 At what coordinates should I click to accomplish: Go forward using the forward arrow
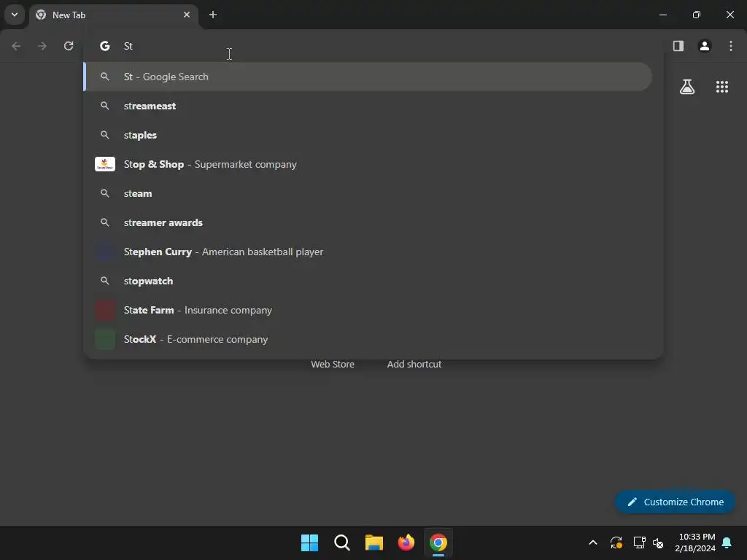tap(42, 46)
